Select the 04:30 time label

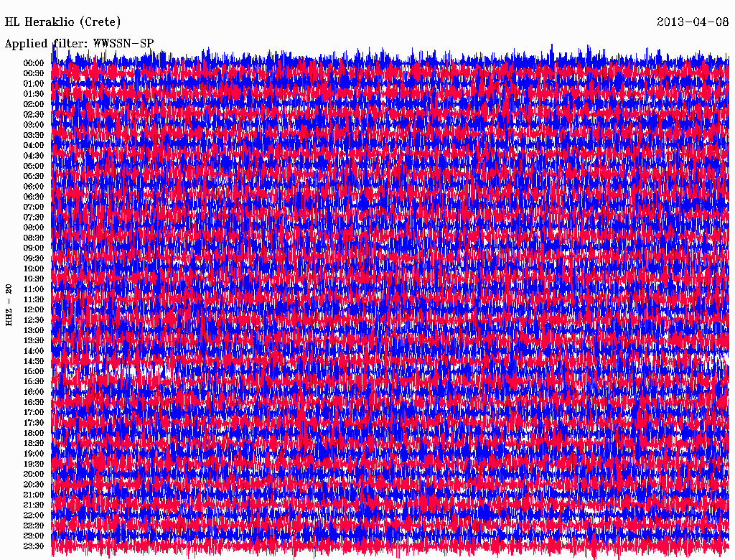(33, 155)
